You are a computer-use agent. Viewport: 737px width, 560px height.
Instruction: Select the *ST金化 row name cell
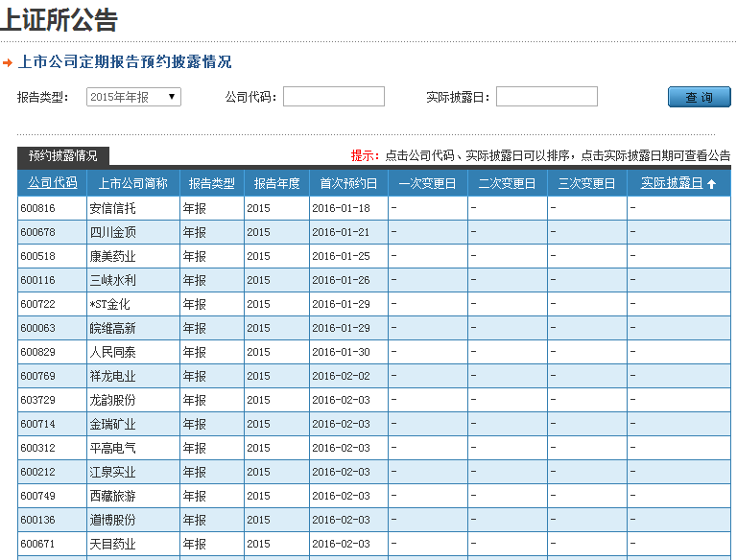[x=109, y=304]
